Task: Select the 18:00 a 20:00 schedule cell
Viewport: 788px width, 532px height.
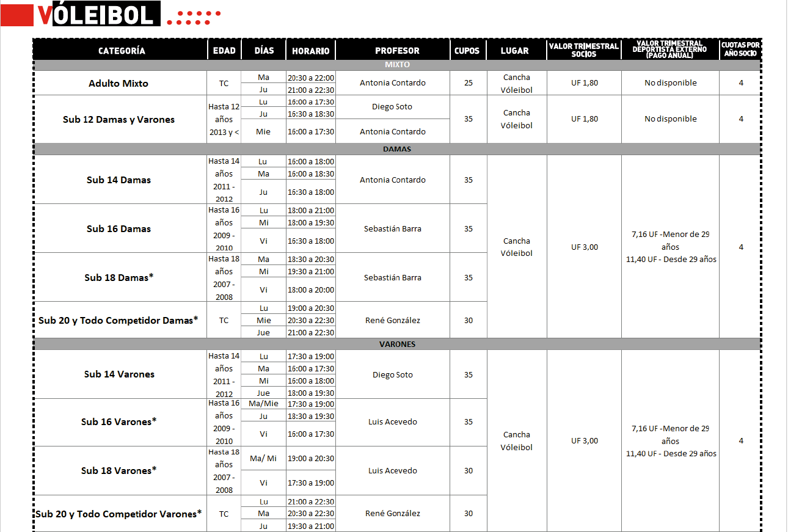Action: click(x=310, y=290)
